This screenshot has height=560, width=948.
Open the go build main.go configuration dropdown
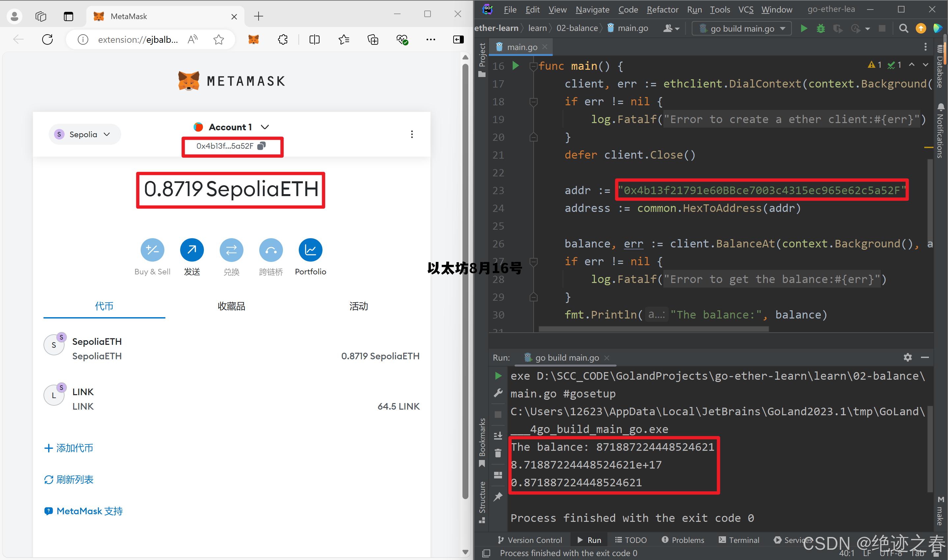tap(742, 29)
